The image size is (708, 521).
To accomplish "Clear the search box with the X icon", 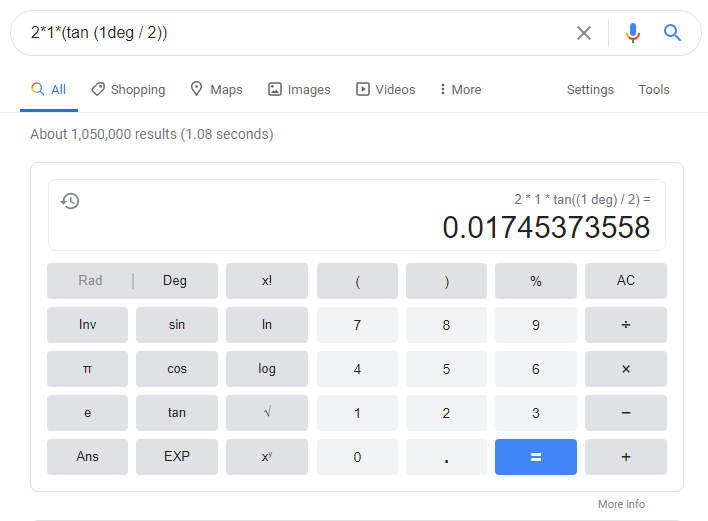I will click(x=584, y=33).
